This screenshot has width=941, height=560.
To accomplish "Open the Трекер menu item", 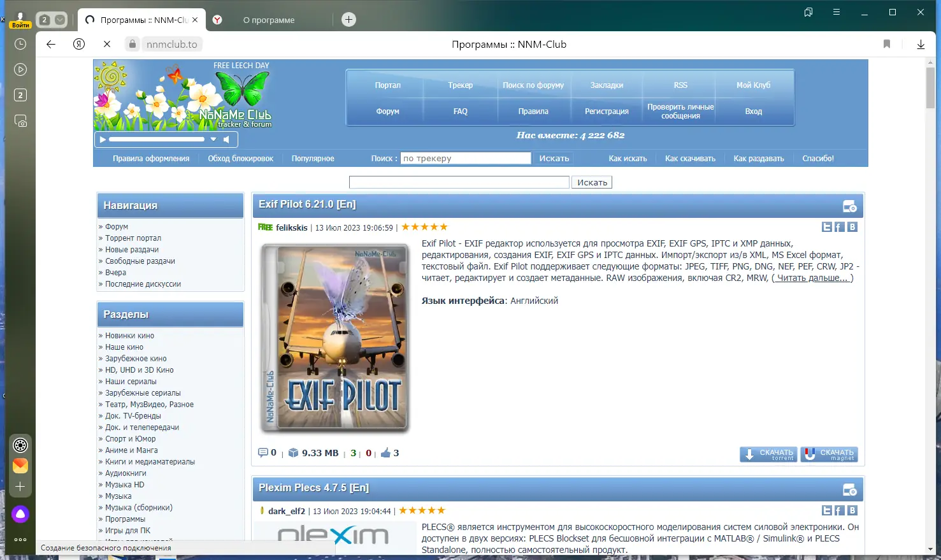I will click(x=461, y=85).
